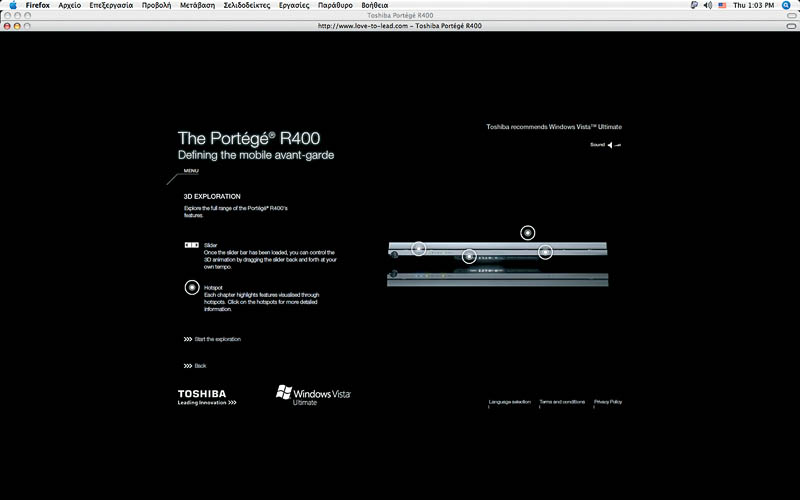Image resolution: width=800 pixels, height=500 pixels.
Task: Click the Hotspot legend circle icon
Action: [192, 287]
